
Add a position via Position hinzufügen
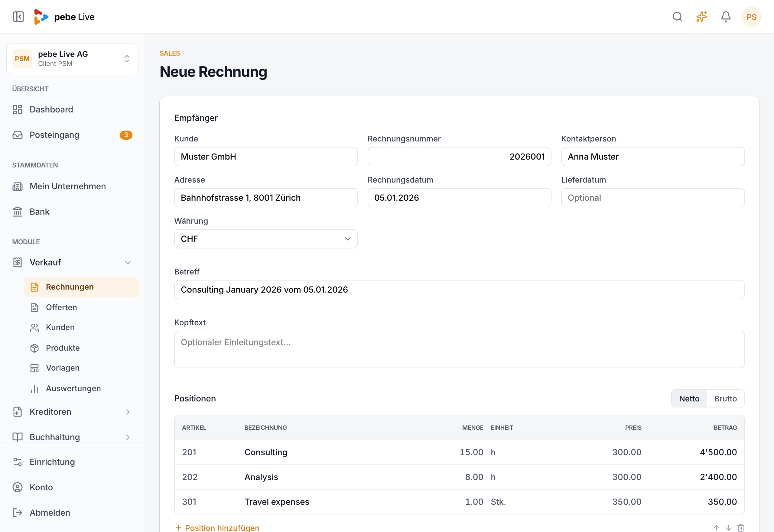click(217, 528)
